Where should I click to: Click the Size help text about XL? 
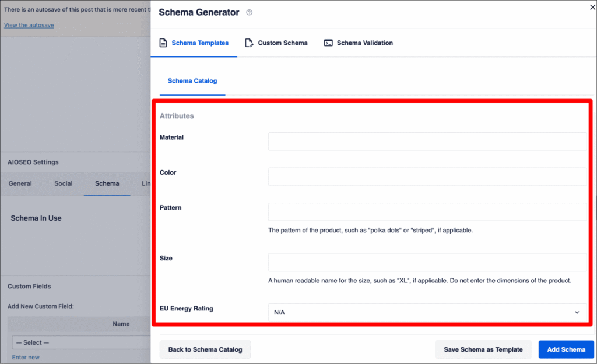coord(420,280)
